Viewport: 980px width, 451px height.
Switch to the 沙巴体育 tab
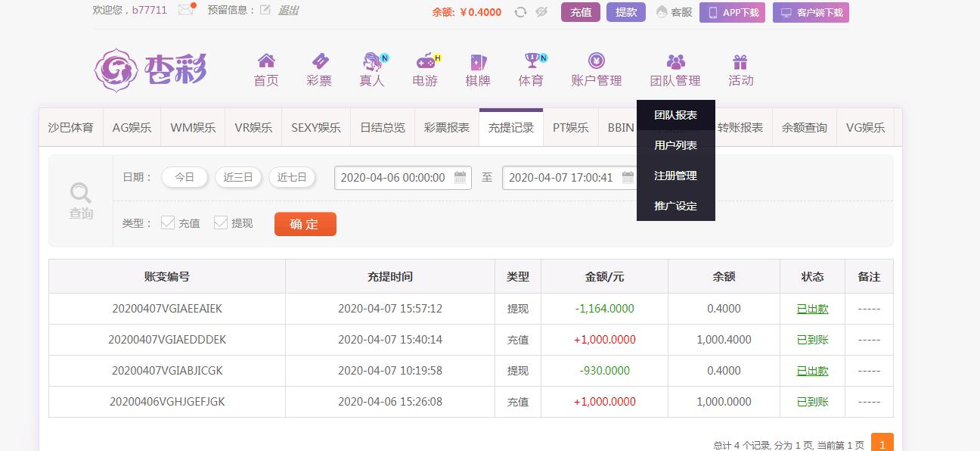71,128
